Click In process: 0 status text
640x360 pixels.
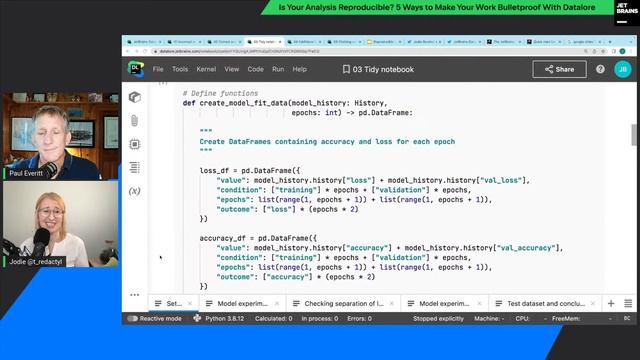point(320,318)
